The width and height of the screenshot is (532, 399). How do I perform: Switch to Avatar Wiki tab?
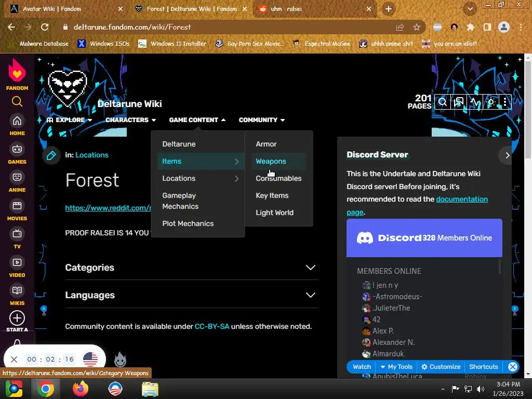point(66,9)
